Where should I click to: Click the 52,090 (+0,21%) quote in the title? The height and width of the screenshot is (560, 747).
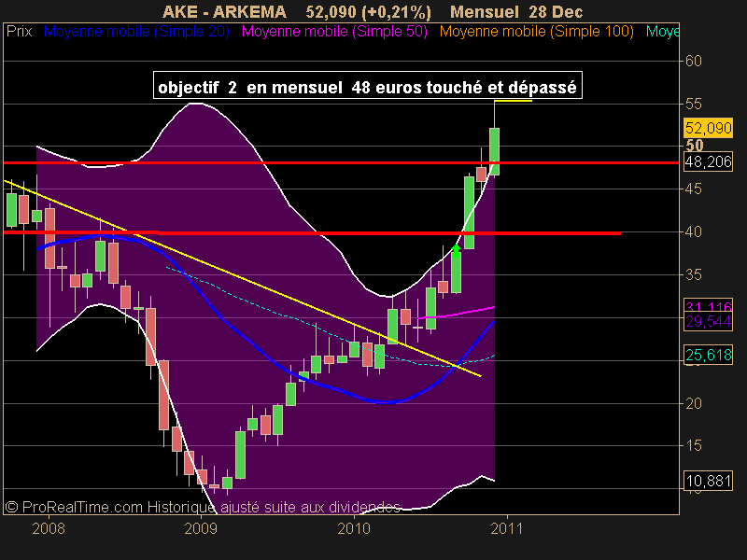point(368,12)
